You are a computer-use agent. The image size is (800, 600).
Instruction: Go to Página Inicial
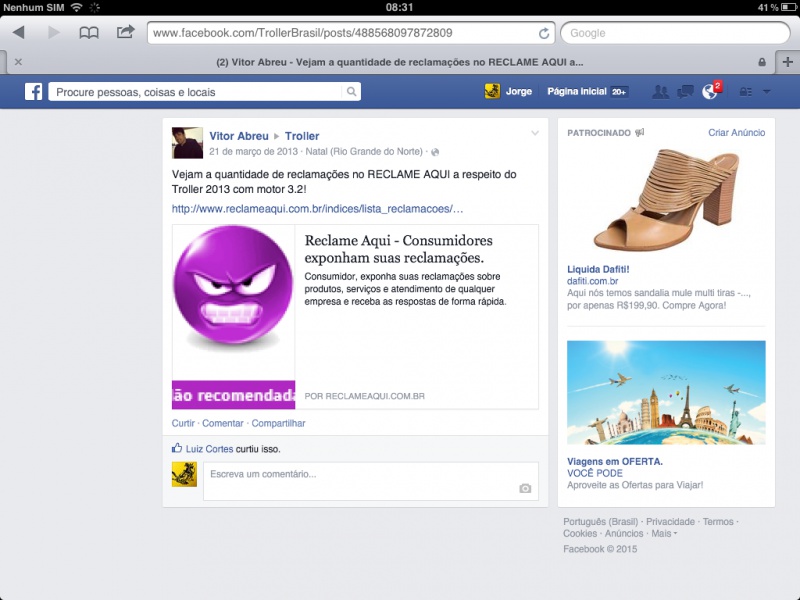tap(577, 92)
